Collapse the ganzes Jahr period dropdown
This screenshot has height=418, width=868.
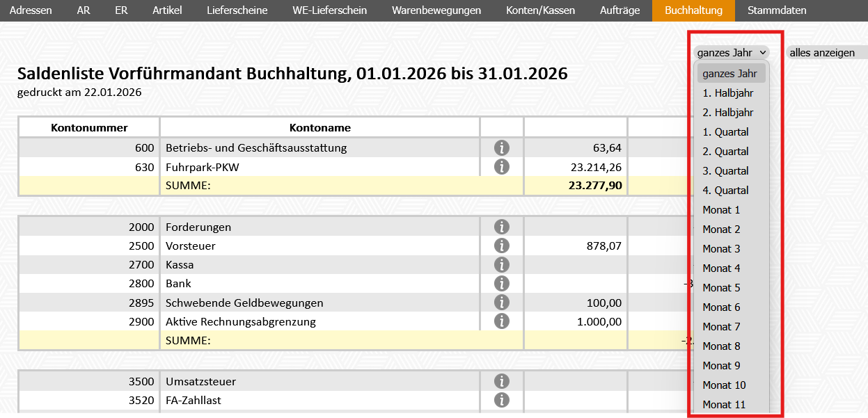coord(731,52)
